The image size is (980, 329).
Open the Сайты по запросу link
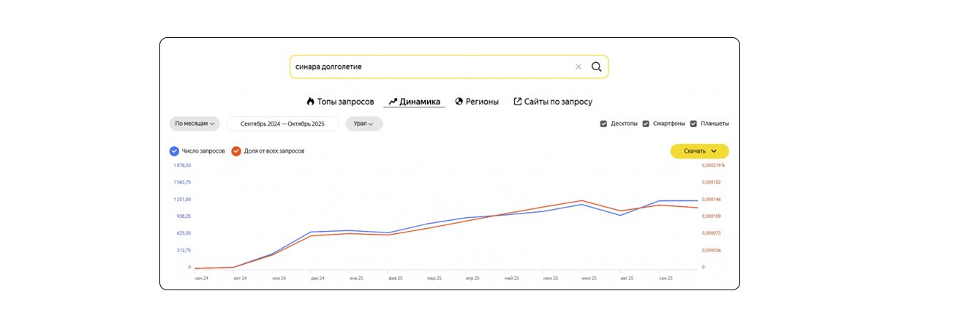tap(558, 102)
